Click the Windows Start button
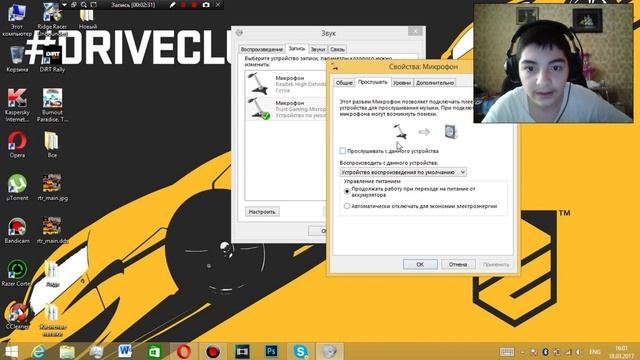The image size is (640, 360). point(11,351)
